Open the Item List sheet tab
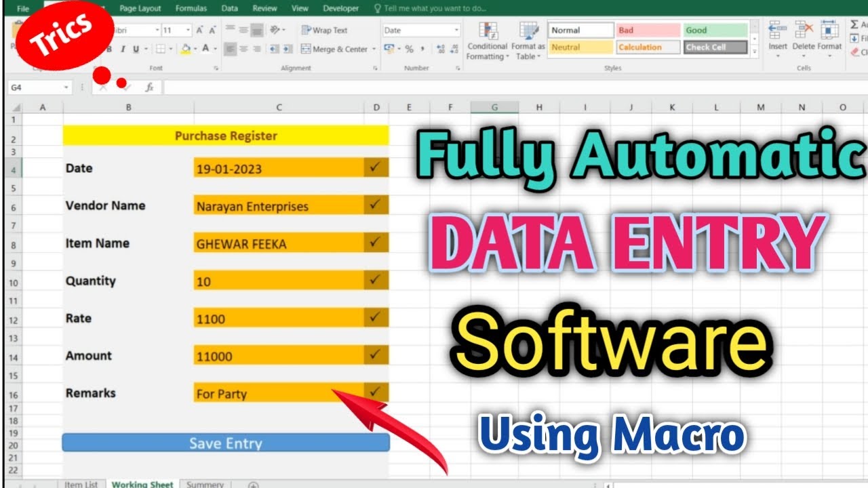 pos(81,485)
